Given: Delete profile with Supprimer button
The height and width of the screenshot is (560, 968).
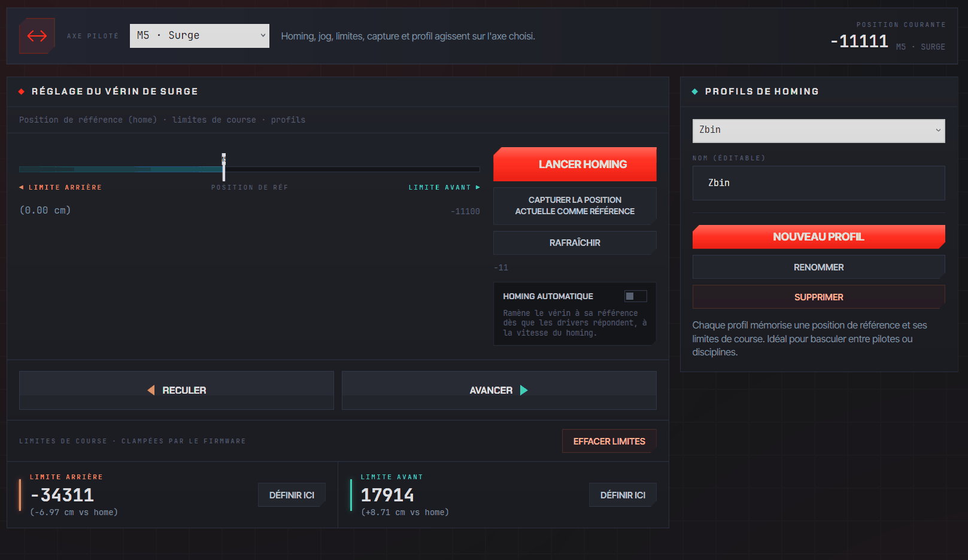Looking at the screenshot, I should click(818, 297).
